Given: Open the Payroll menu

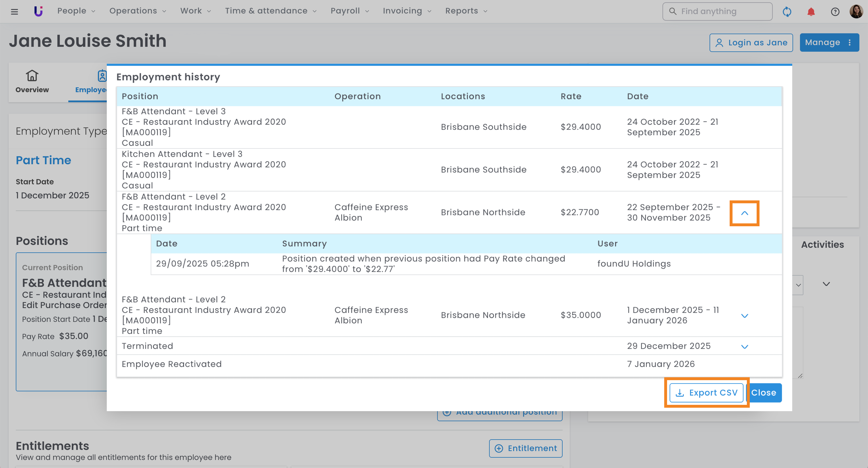Looking at the screenshot, I should coord(349,11).
